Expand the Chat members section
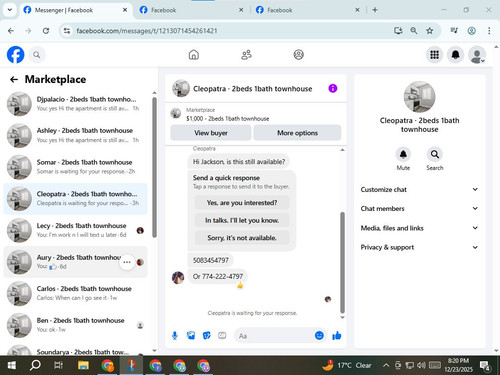500x375 pixels. pyautogui.click(x=419, y=209)
